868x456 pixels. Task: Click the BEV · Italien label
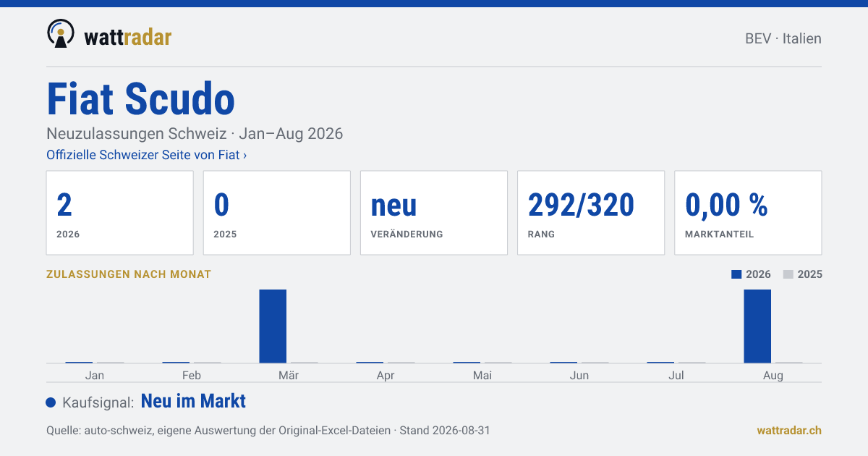point(783,38)
